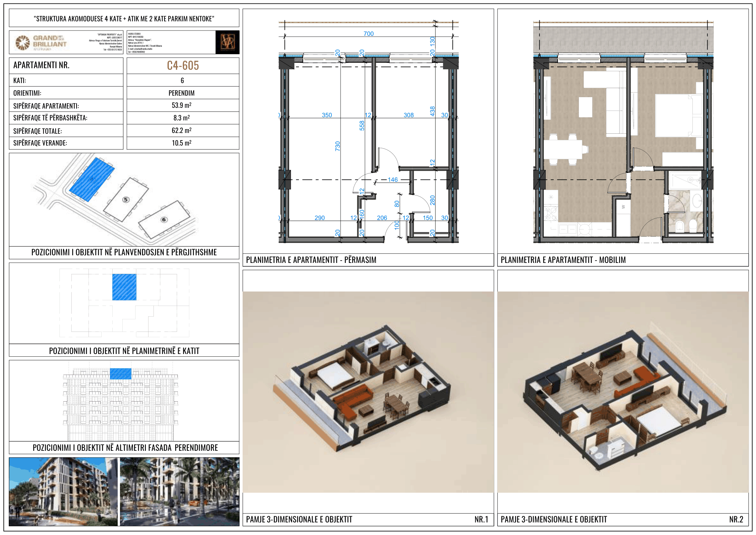
Task: Click the project title 'STRUKTURA AKOMODUESE 4 KATE'
Action: pos(124,19)
